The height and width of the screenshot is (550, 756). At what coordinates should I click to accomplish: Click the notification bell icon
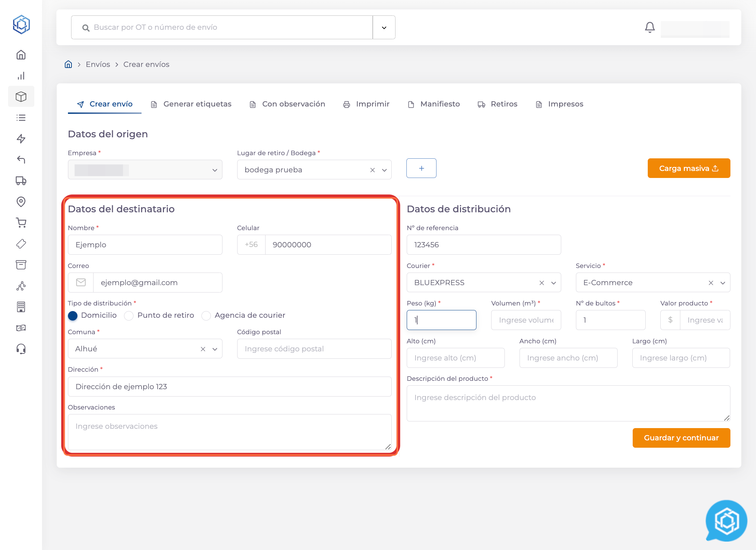(650, 27)
